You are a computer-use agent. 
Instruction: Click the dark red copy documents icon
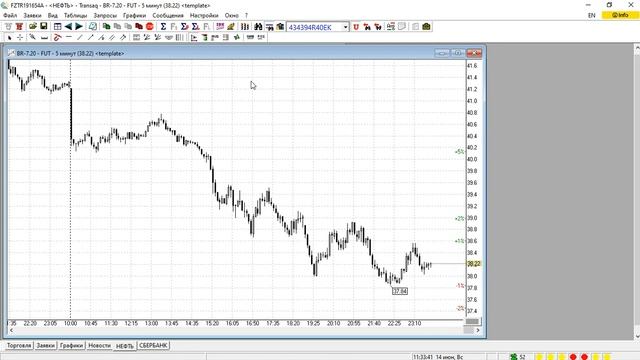(139, 27)
